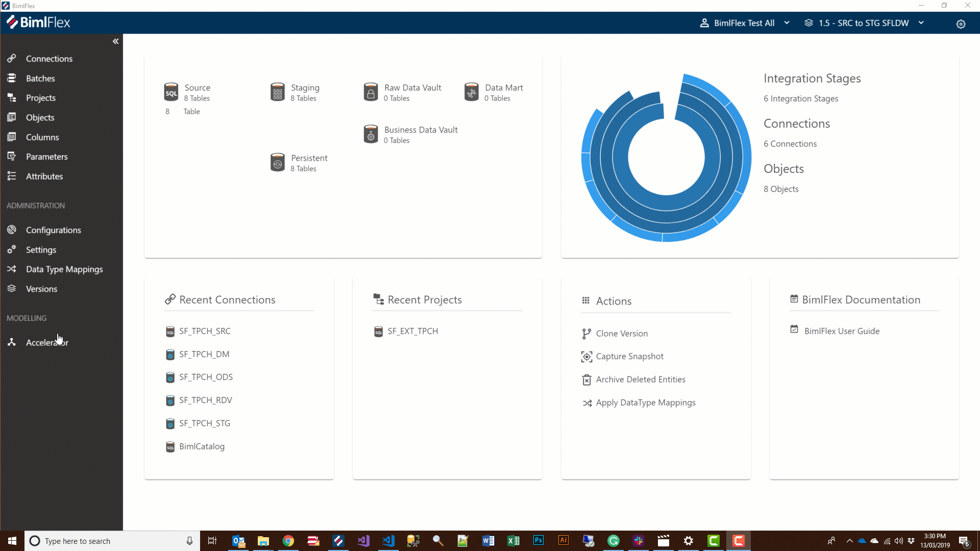This screenshot has height=551, width=980.
Task: Click the Integration Stages heading
Action: [812, 79]
